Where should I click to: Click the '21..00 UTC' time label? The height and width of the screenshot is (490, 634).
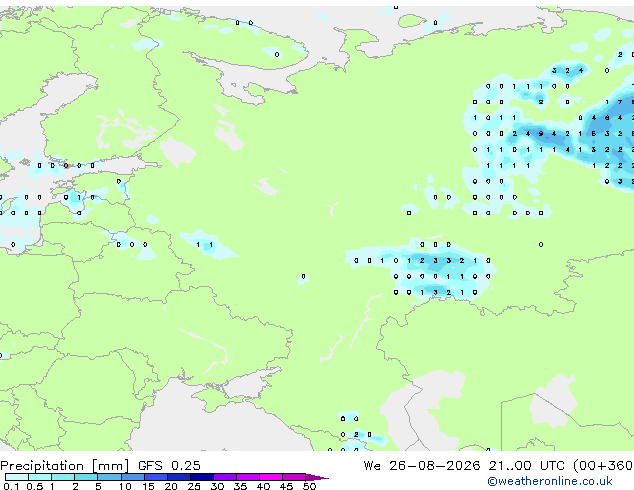(x=526, y=466)
